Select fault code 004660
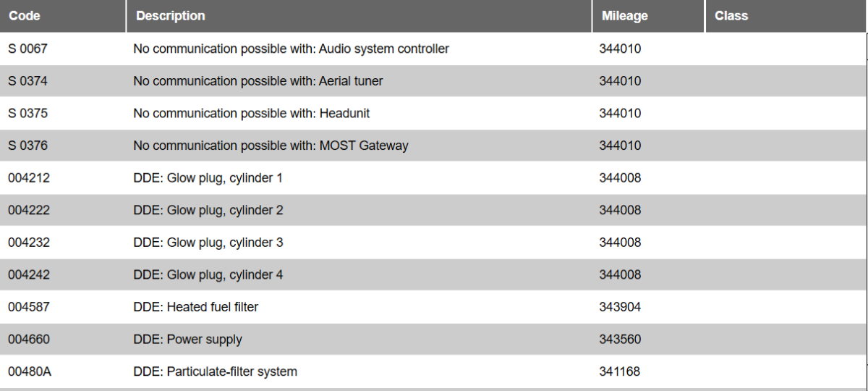The width and height of the screenshot is (868, 391). coord(29,339)
